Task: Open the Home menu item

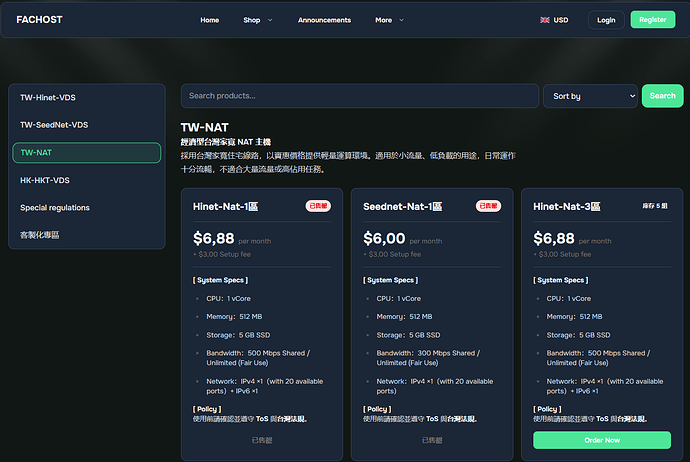Action: [x=209, y=20]
